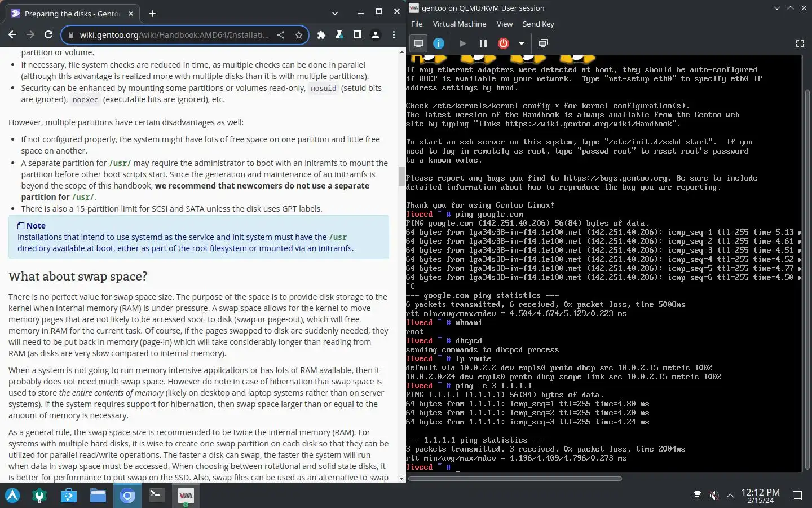Open muted volume tray icon

coord(714,496)
